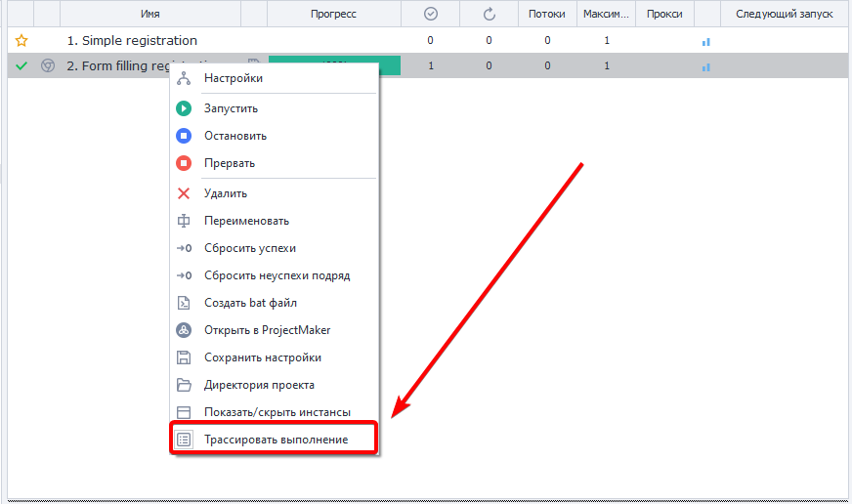
Task: Click the Создать bat файл icon
Action: [x=184, y=303]
